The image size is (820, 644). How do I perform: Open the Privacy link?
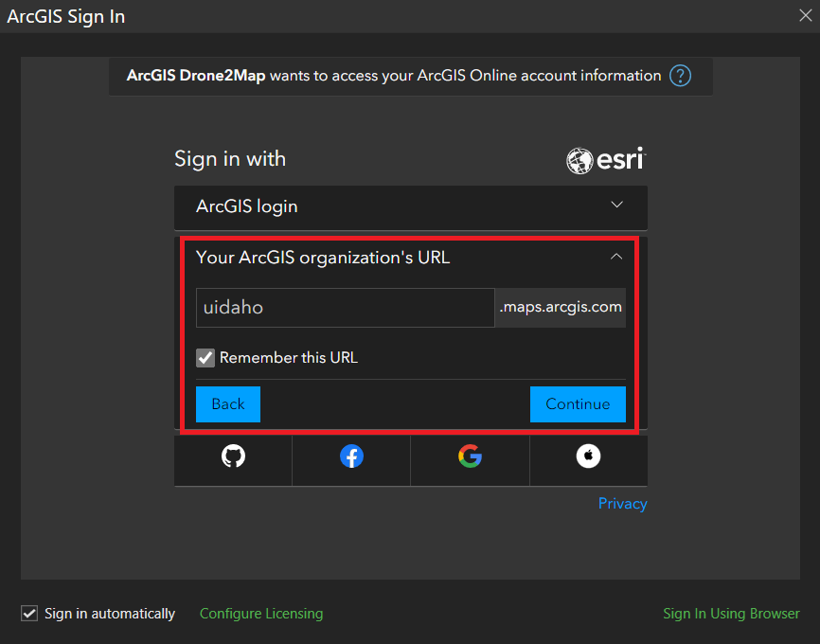pos(622,504)
